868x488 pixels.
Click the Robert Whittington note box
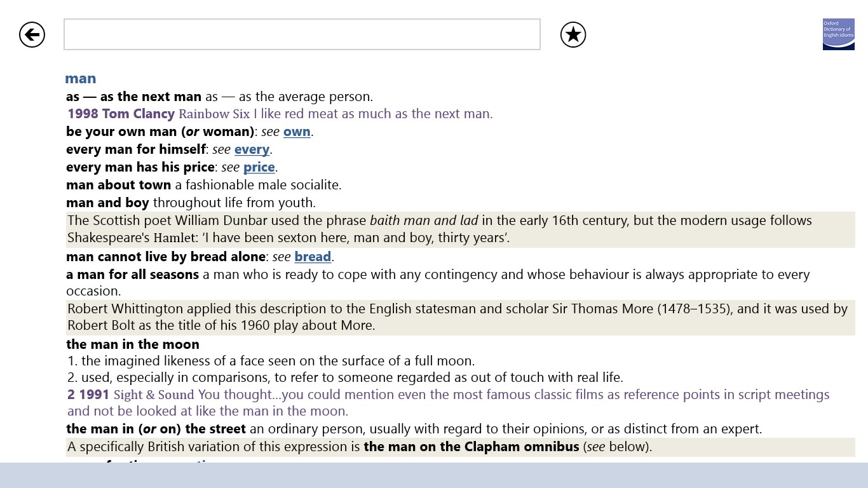(460, 317)
